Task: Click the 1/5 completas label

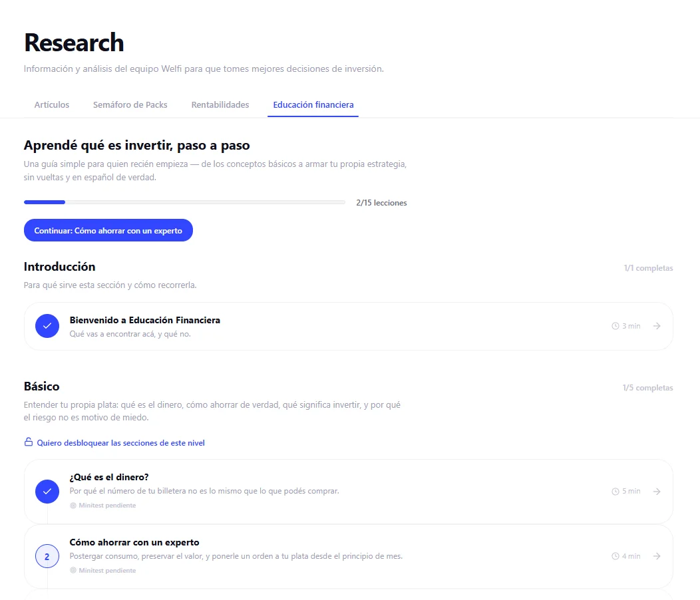Action: tap(648, 388)
